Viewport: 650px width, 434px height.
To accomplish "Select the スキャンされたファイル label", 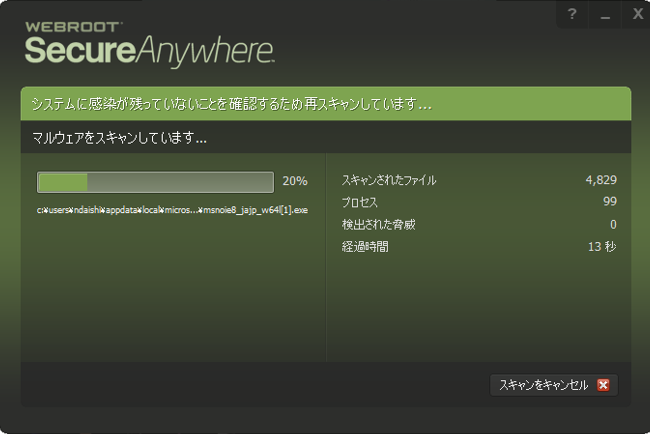I will [x=389, y=180].
